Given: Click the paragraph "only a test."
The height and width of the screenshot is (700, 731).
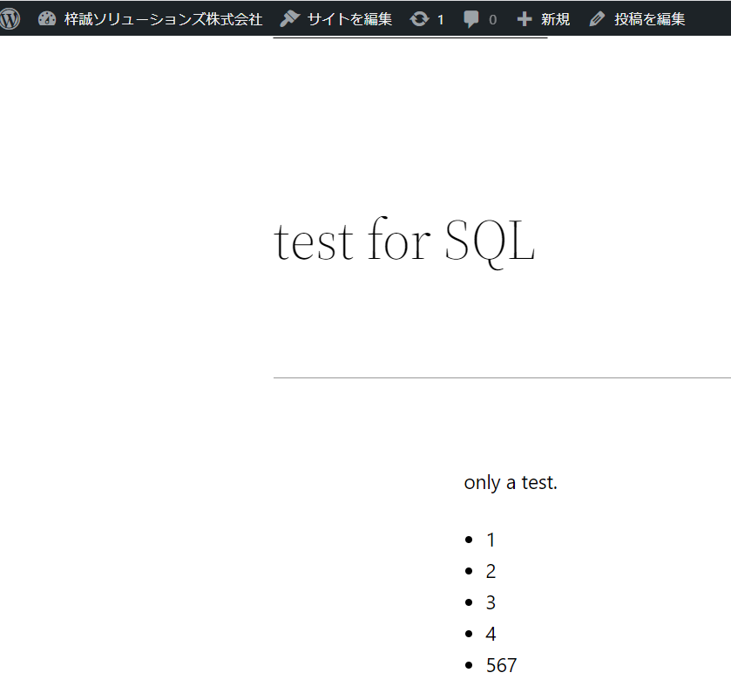Looking at the screenshot, I should (x=511, y=482).
